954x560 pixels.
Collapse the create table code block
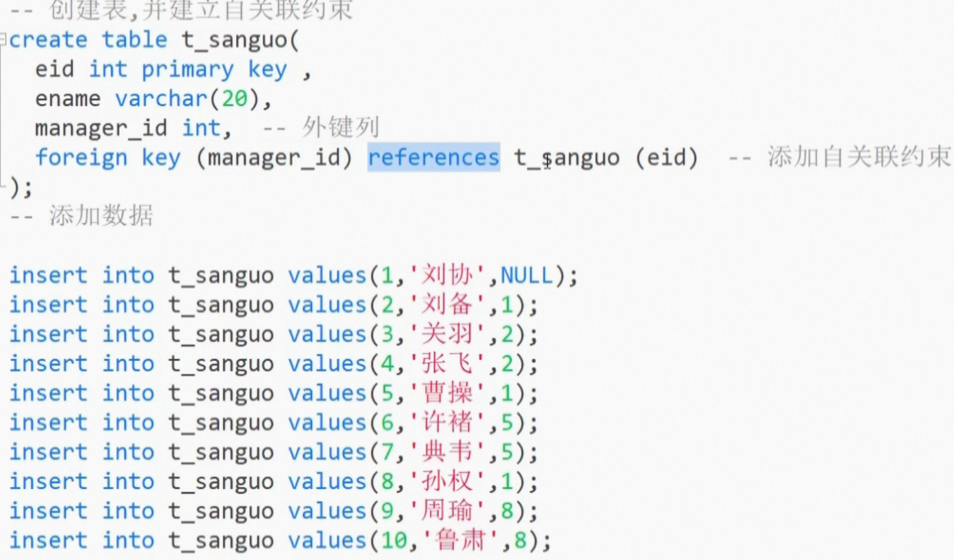pyautogui.click(x=3, y=39)
